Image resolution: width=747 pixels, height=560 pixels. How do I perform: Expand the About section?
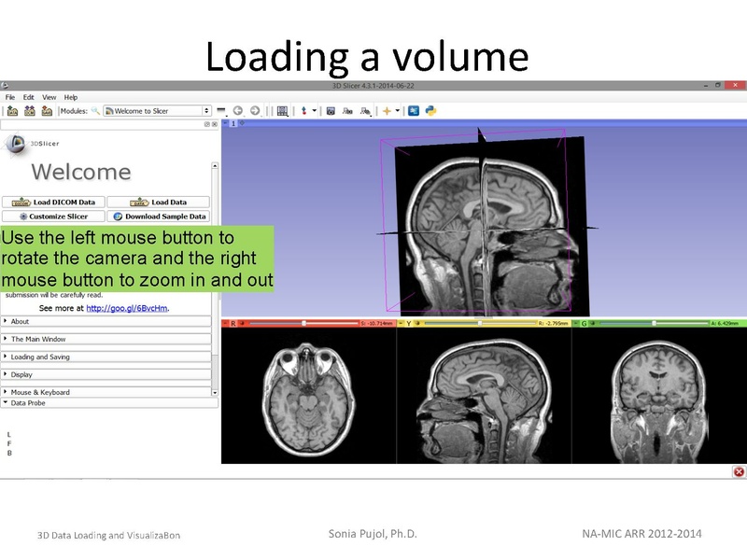[106, 321]
